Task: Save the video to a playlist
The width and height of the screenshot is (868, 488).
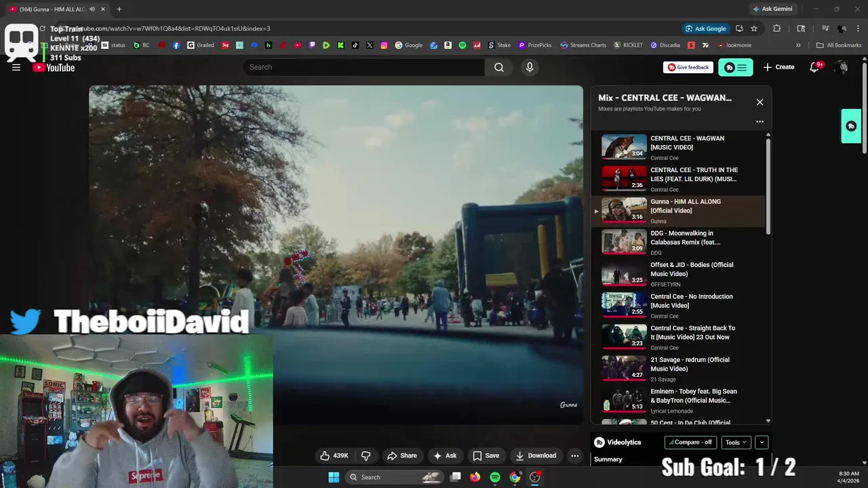Action: point(486,455)
